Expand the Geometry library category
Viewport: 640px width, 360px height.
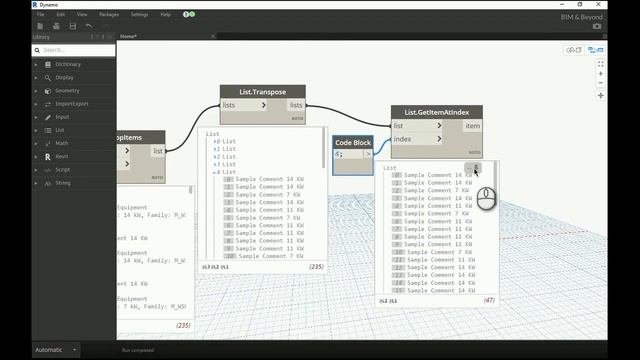[x=36, y=91]
